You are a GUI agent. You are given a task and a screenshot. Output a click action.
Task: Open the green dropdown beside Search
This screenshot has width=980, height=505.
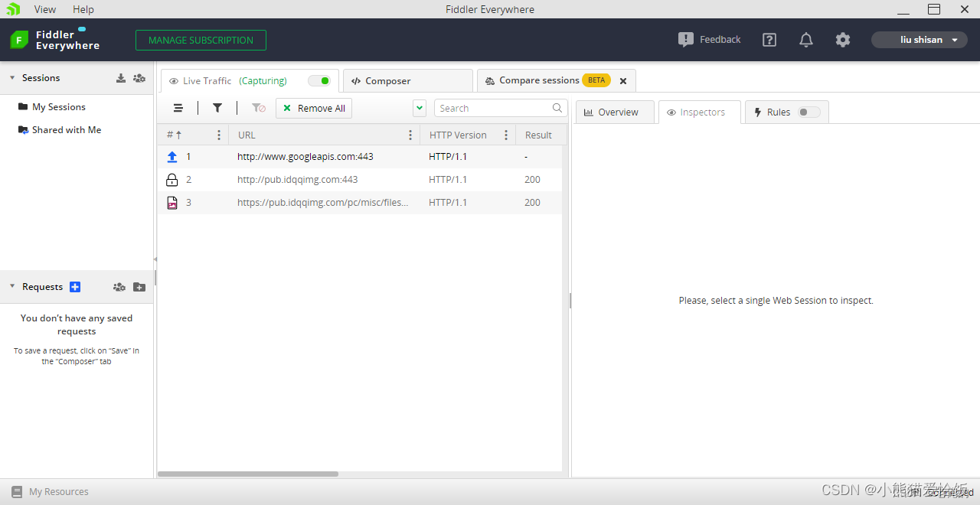point(420,108)
